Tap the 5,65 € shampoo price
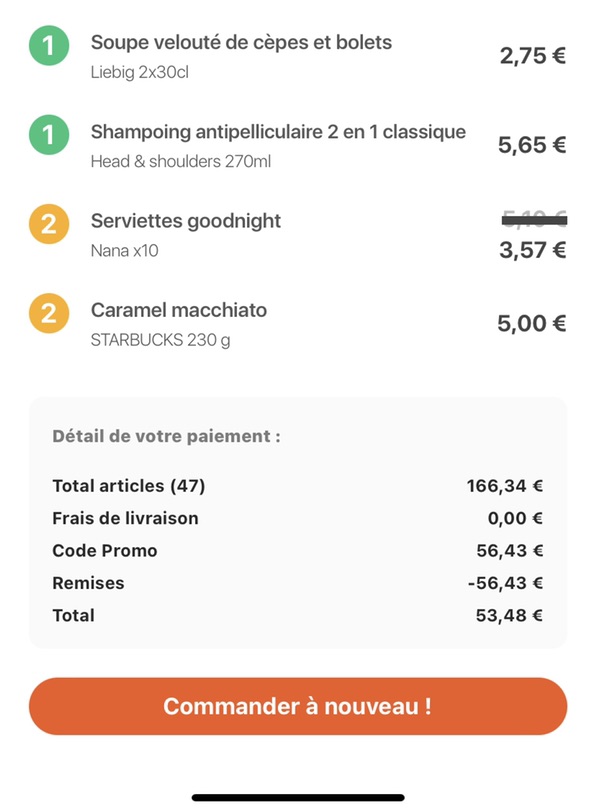 532,144
